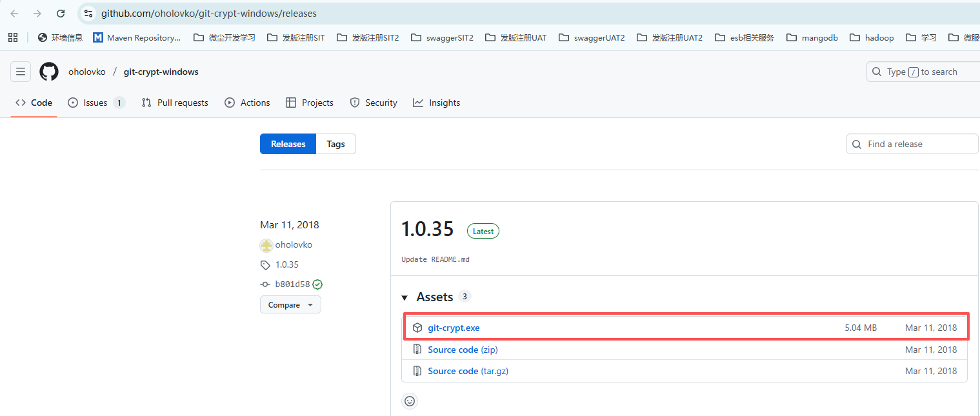Click the address bar URL
This screenshot has width=980, height=416.
209,14
